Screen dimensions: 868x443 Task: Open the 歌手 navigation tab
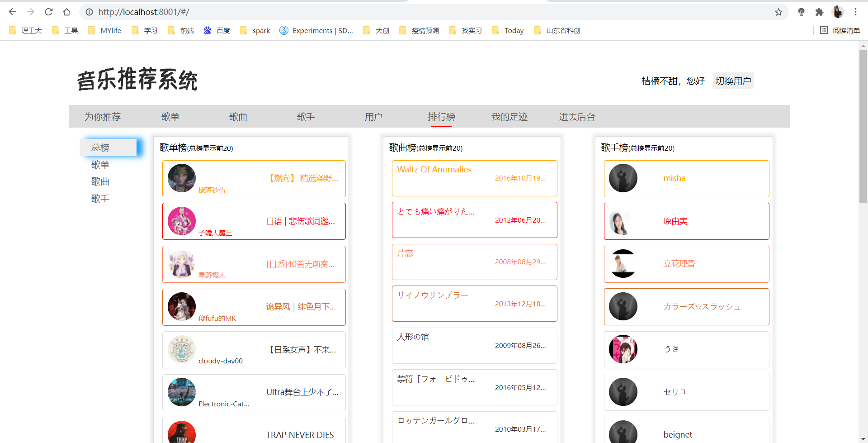pyautogui.click(x=306, y=117)
